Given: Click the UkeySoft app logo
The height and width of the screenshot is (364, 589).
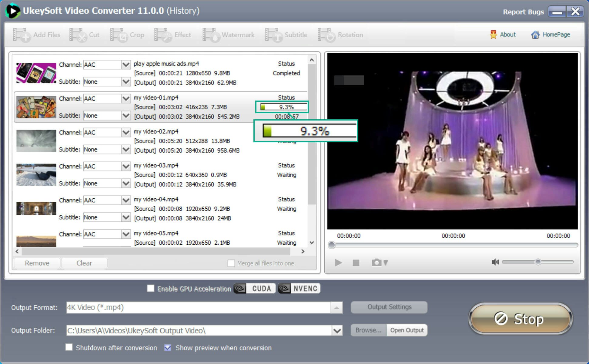Looking at the screenshot, I should click(12, 11).
